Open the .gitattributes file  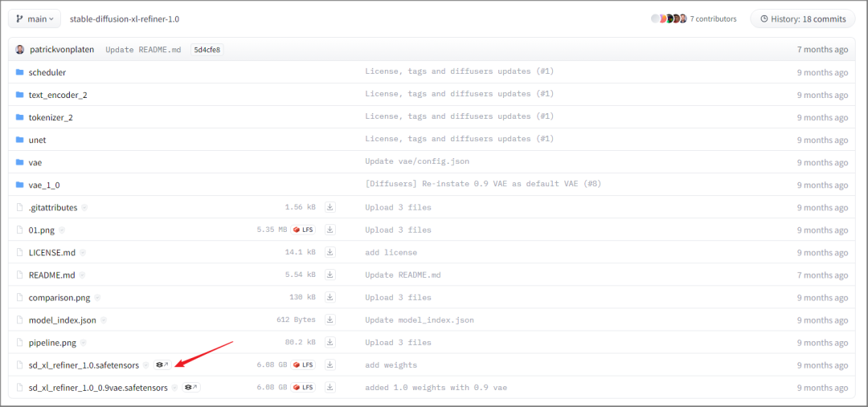pyautogui.click(x=53, y=207)
